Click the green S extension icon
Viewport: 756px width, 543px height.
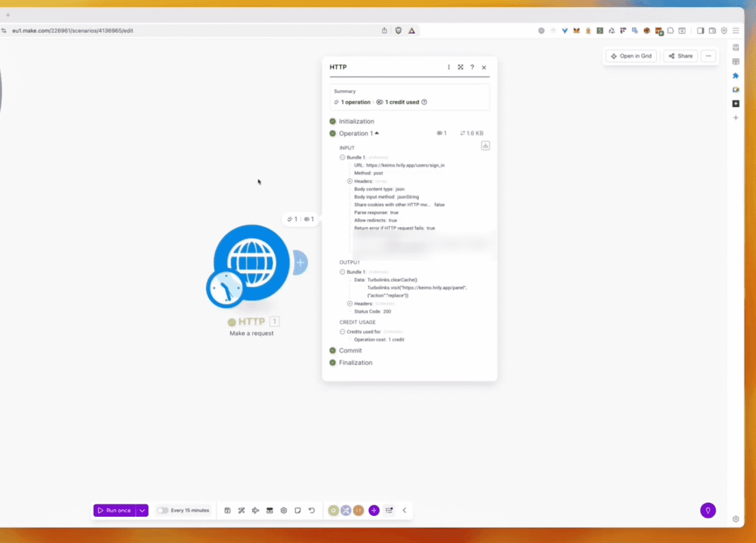pyautogui.click(x=600, y=31)
